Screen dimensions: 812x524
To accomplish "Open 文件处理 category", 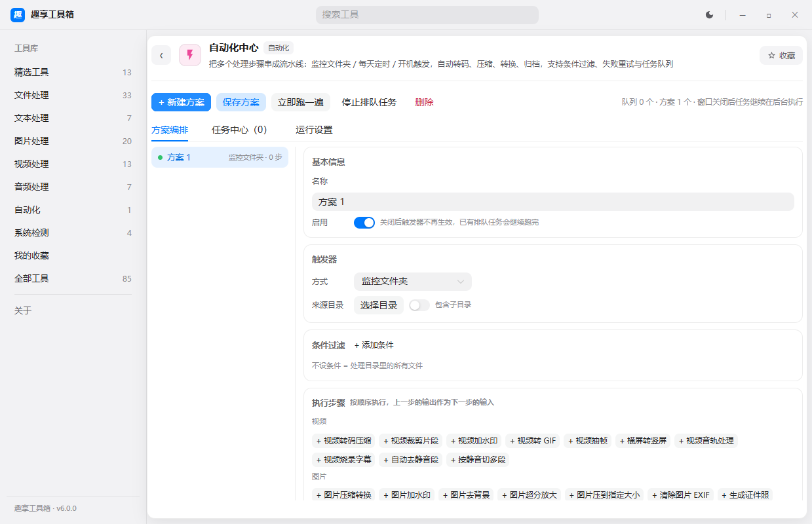I will [73, 95].
